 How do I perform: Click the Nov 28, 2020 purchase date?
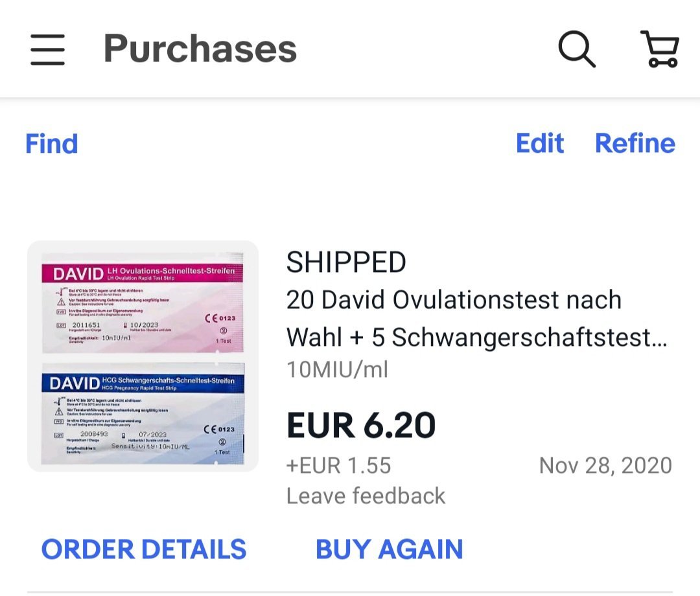[x=605, y=465]
